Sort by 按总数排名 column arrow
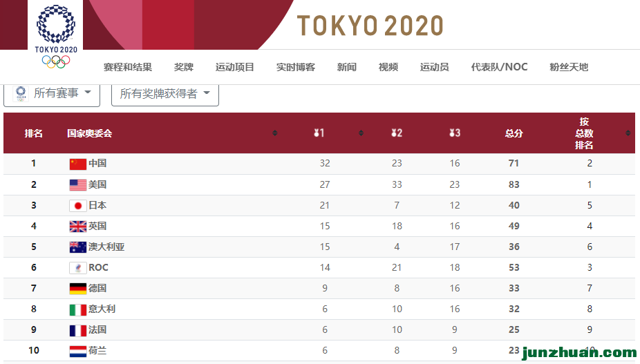Image resolution: width=640 pixels, height=364 pixels. tap(628, 133)
